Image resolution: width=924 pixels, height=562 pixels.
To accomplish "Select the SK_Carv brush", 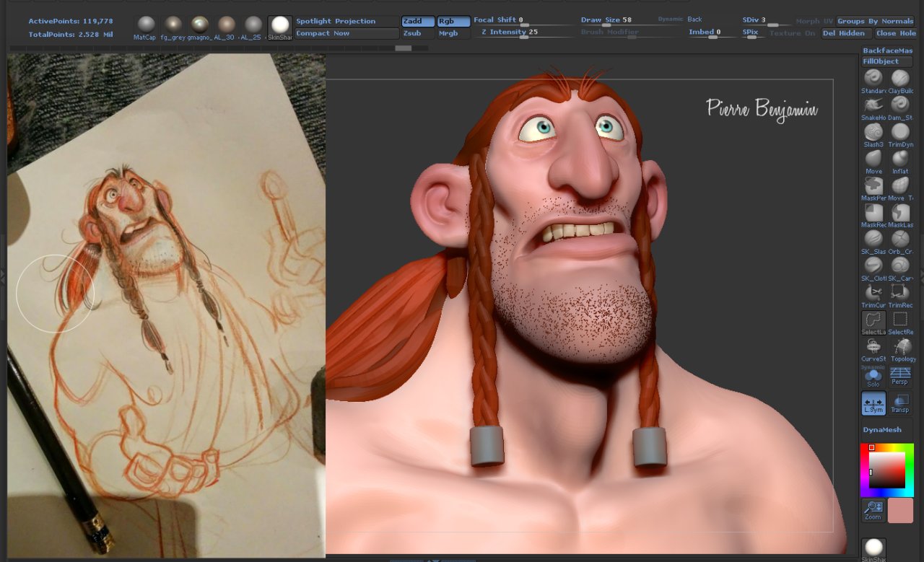I will (x=900, y=268).
